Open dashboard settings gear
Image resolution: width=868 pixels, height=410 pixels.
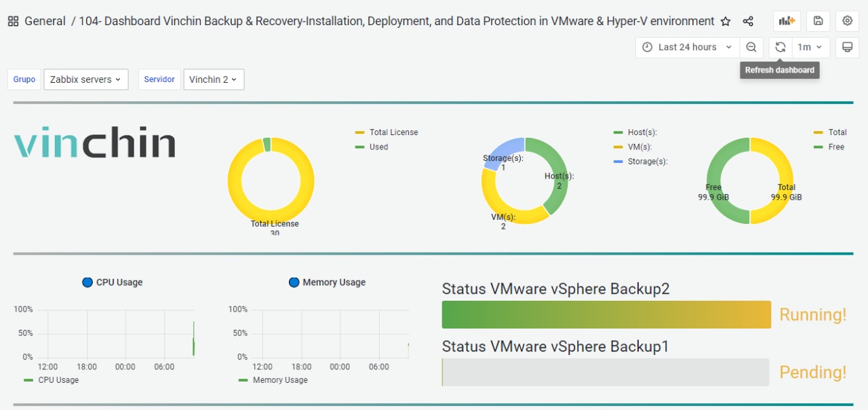847,21
